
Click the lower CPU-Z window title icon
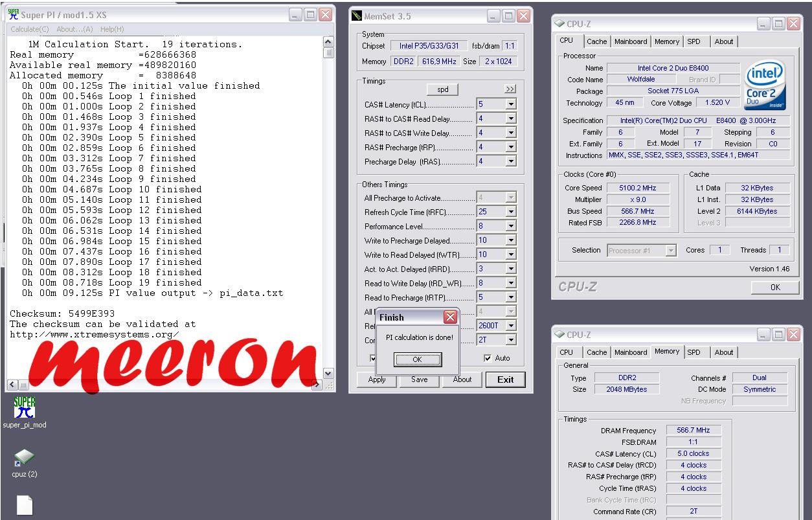click(560, 335)
